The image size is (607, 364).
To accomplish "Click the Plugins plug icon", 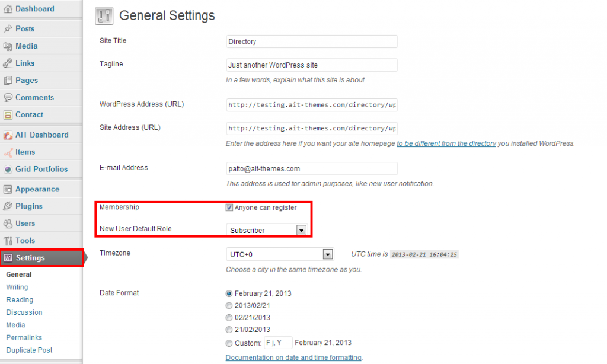I will (8, 206).
